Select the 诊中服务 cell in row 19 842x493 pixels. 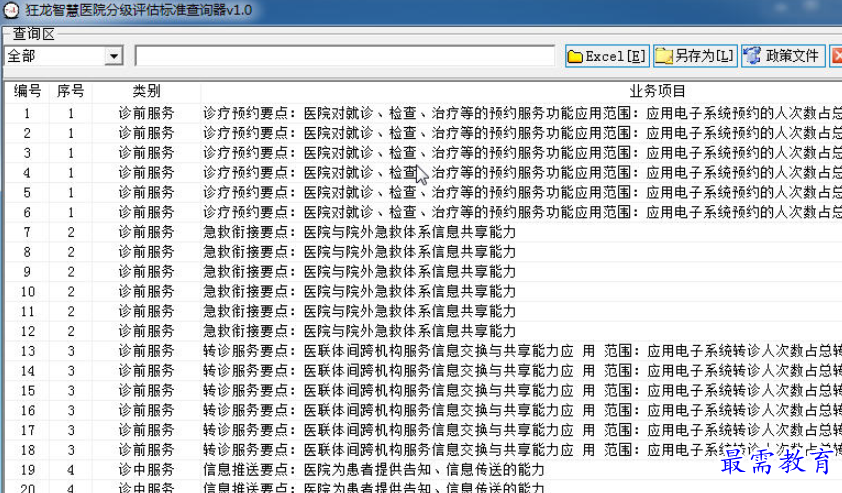[146, 470]
